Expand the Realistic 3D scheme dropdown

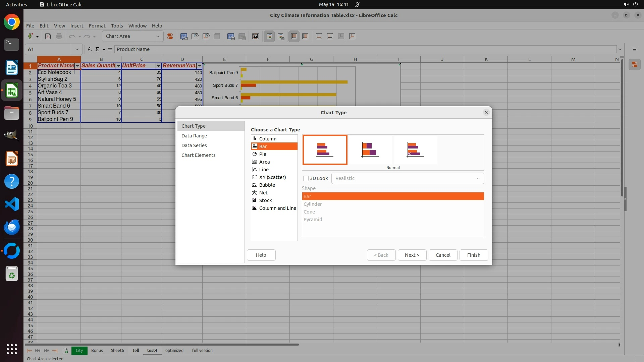(478, 178)
